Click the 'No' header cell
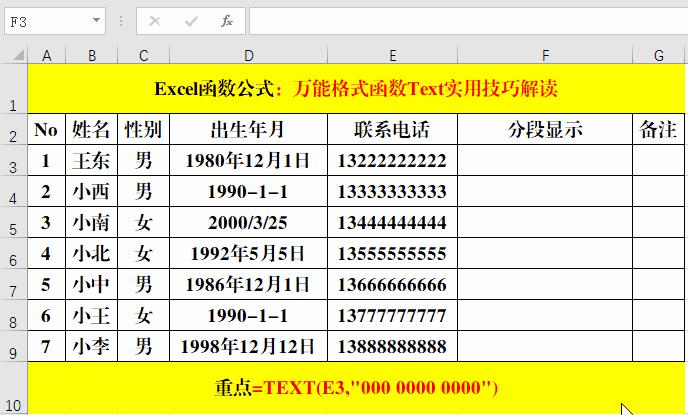This screenshot has width=688, height=415. pyautogui.click(x=47, y=129)
